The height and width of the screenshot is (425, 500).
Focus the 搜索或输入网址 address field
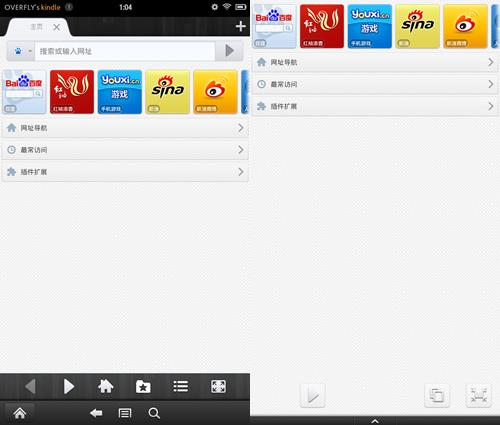click(125, 51)
